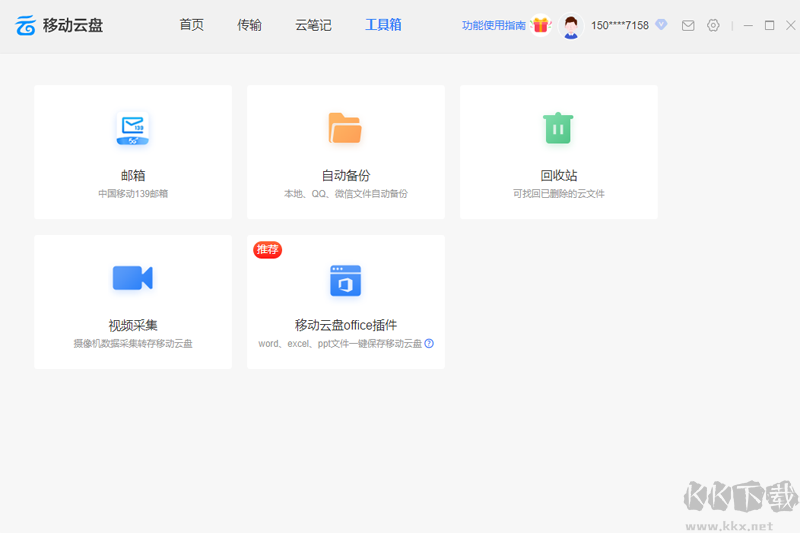Screen dimensions: 800x533
Task: Open the 功能使用指南 link
Action: coord(493,25)
